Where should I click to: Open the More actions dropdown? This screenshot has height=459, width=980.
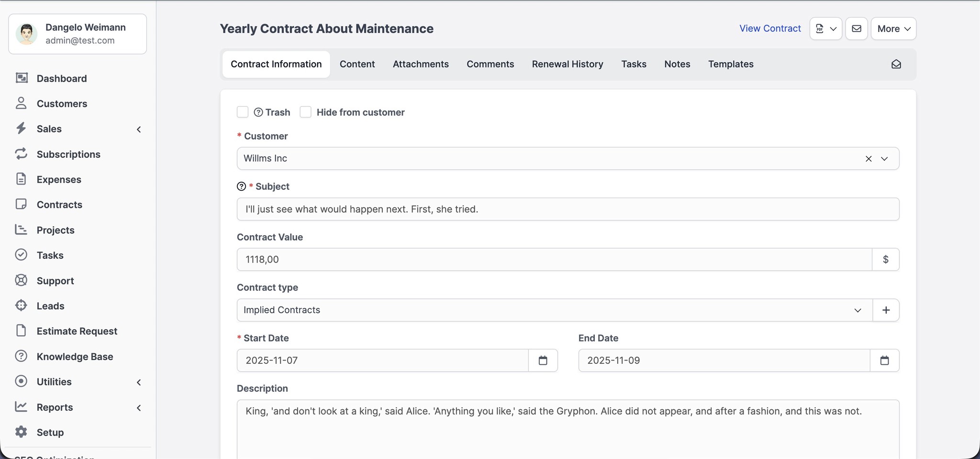(x=893, y=29)
